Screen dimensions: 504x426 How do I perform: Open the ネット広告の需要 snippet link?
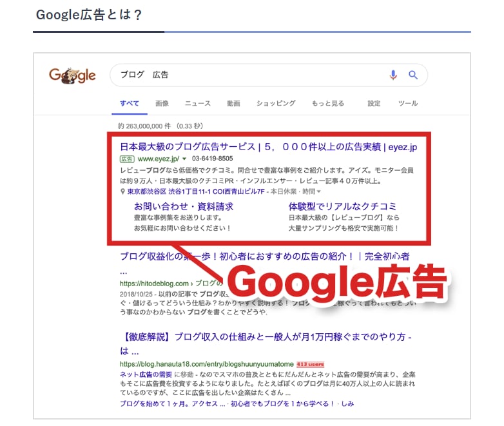(x=146, y=374)
